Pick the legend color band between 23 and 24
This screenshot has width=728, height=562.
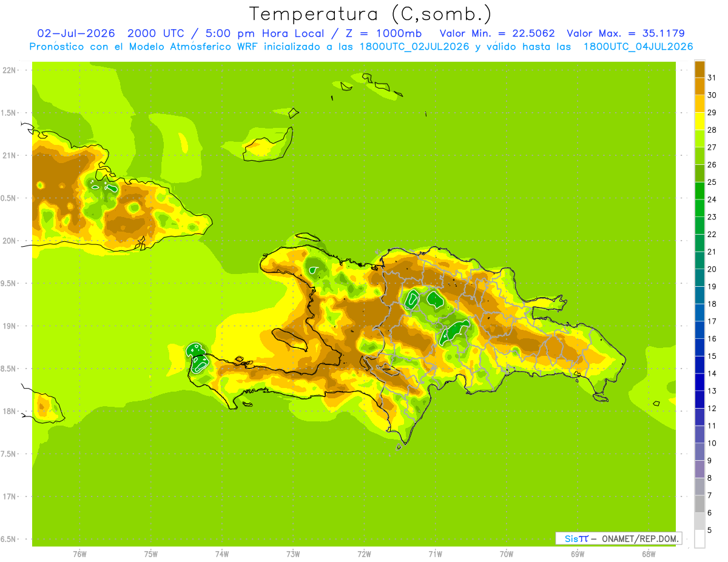pos(699,208)
